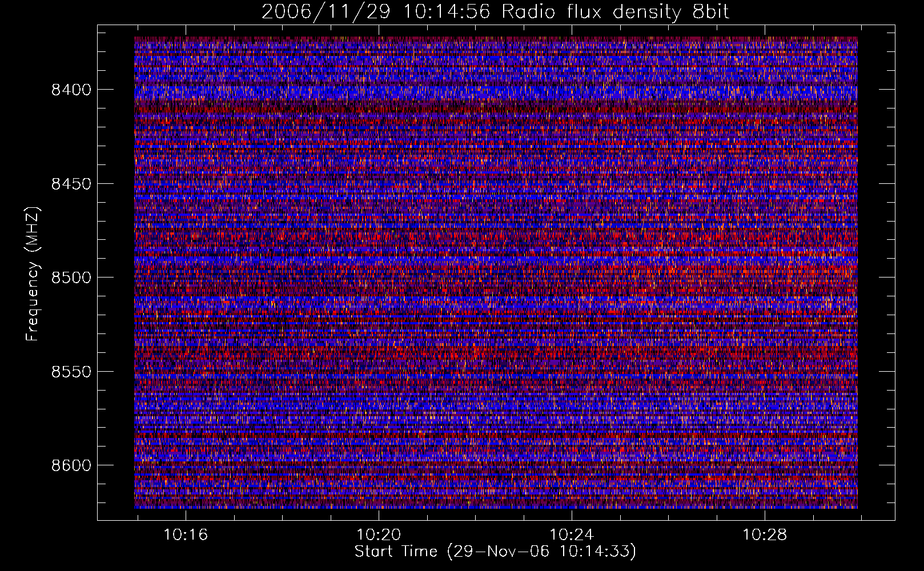Click the 10:28 time tick label
Image resolution: width=924 pixels, height=571 pixels.
pos(765,535)
